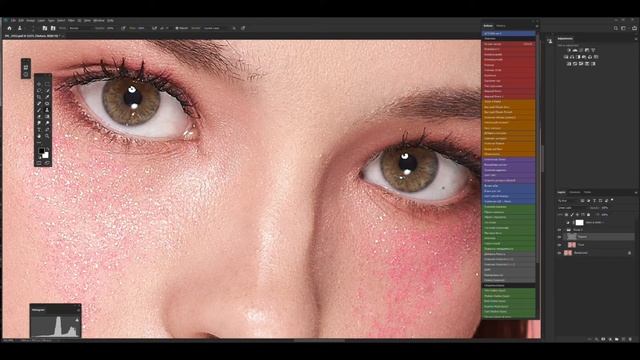Open the Window menu
This screenshot has width=640, height=360.
pos(98,20)
